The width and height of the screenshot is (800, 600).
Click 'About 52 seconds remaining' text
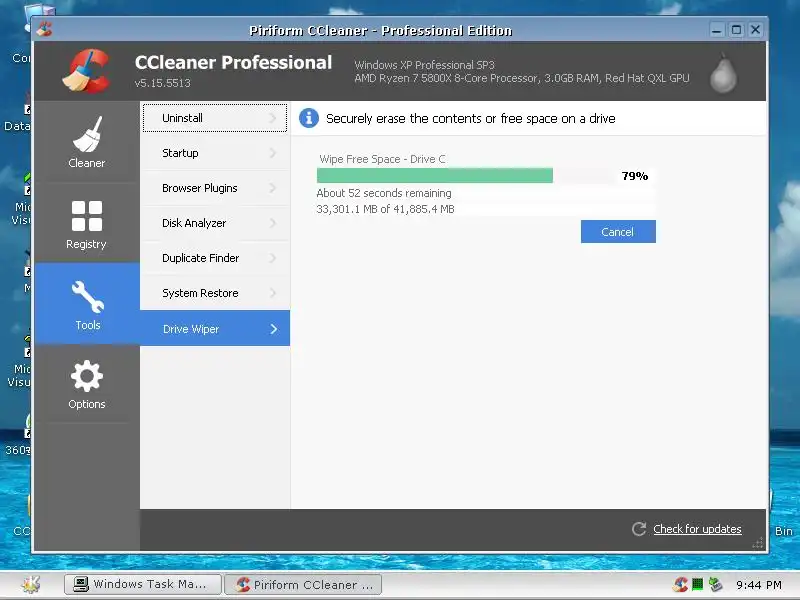coord(384,193)
